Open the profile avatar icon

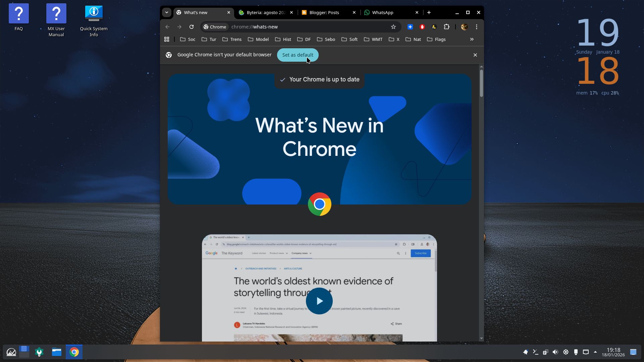point(464,27)
